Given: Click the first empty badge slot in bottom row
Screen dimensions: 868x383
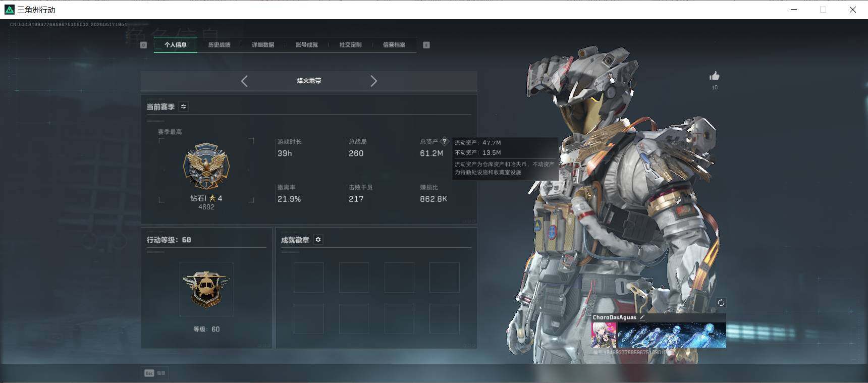Looking at the screenshot, I should click(309, 318).
